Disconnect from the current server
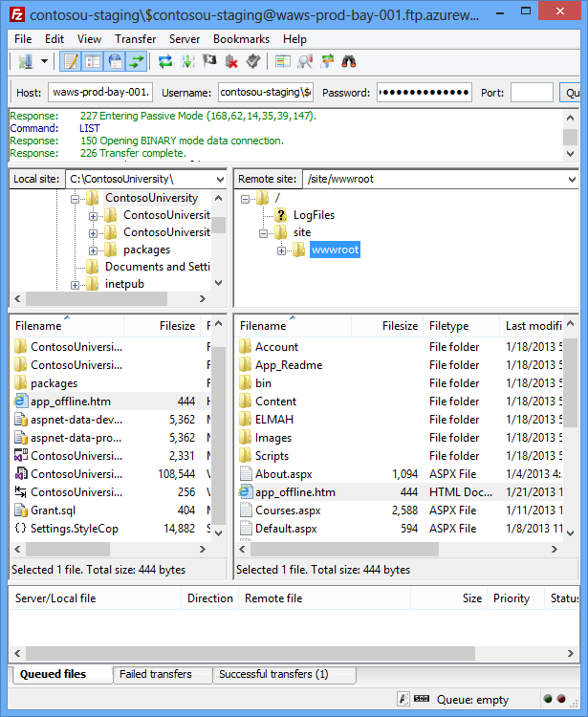This screenshot has width=588, height=717. tap(231, 61)
